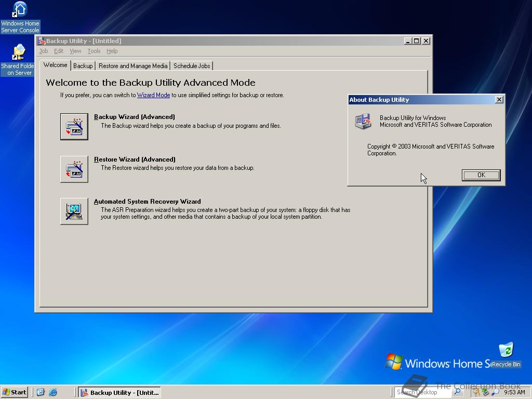Click the 9:53 AM taskbar clock
532x399 pixels.
(514, 392)
